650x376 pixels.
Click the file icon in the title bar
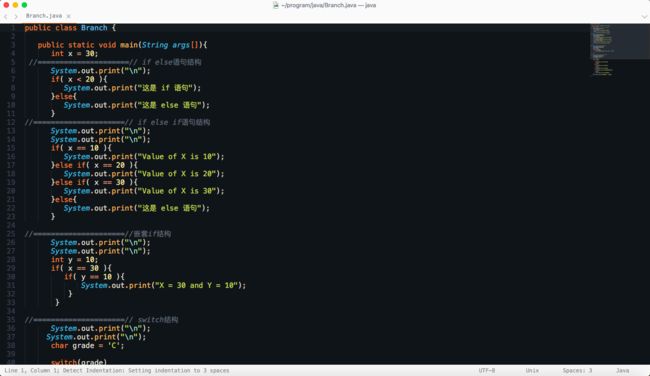click(276, 5)
